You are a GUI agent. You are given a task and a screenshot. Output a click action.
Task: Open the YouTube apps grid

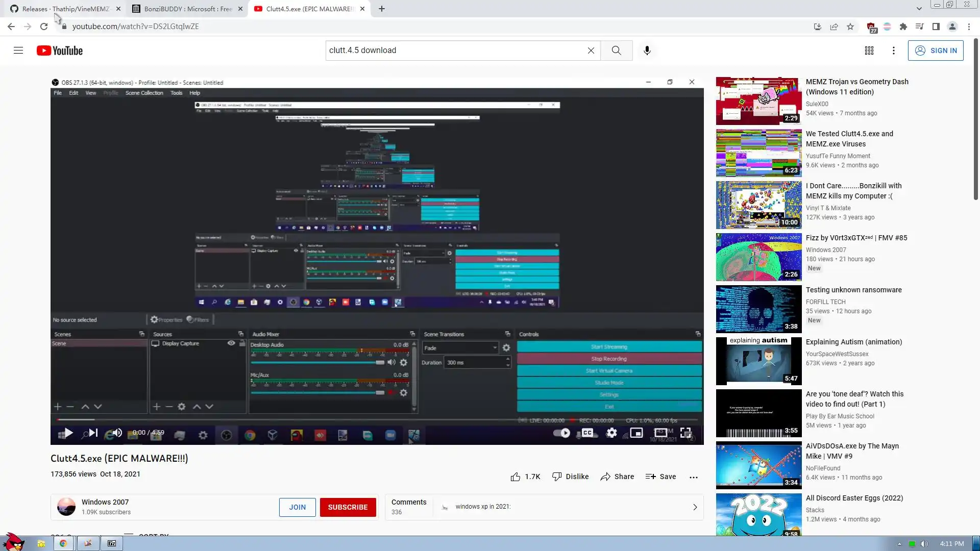tap(869, 51)
